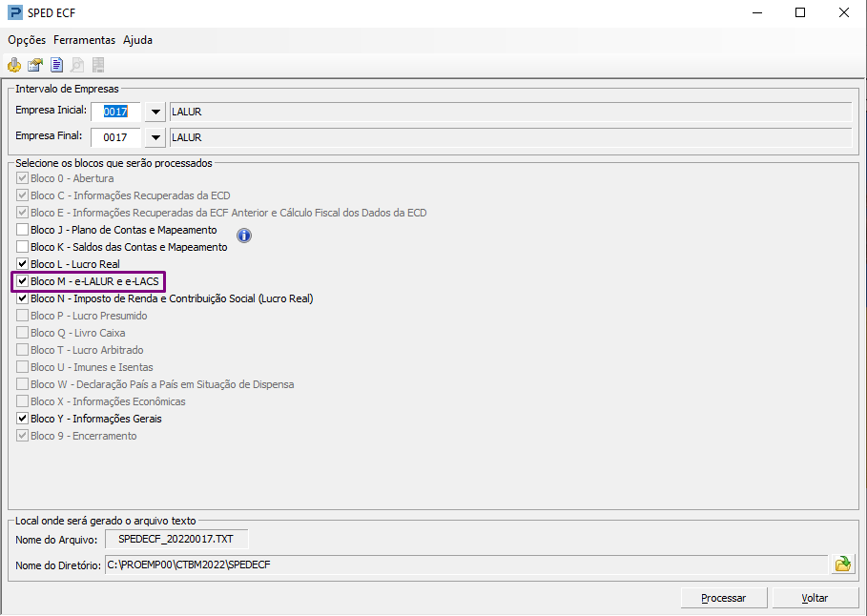Screen dimensions: 867x616
Task: Click Bloco U - Imunes e Isentas checkbox
Action: pyautogui.click(x=22, y=366)
